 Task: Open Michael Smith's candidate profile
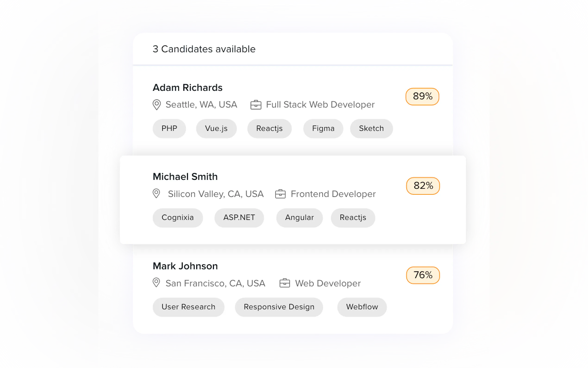[x=185, y=177]
